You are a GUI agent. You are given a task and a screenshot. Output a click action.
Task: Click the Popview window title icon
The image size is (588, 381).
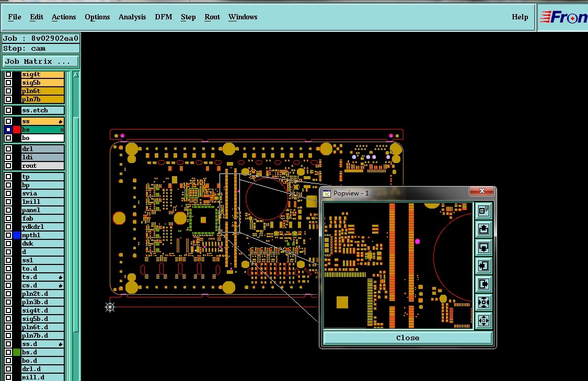click(x=327, y=193)
